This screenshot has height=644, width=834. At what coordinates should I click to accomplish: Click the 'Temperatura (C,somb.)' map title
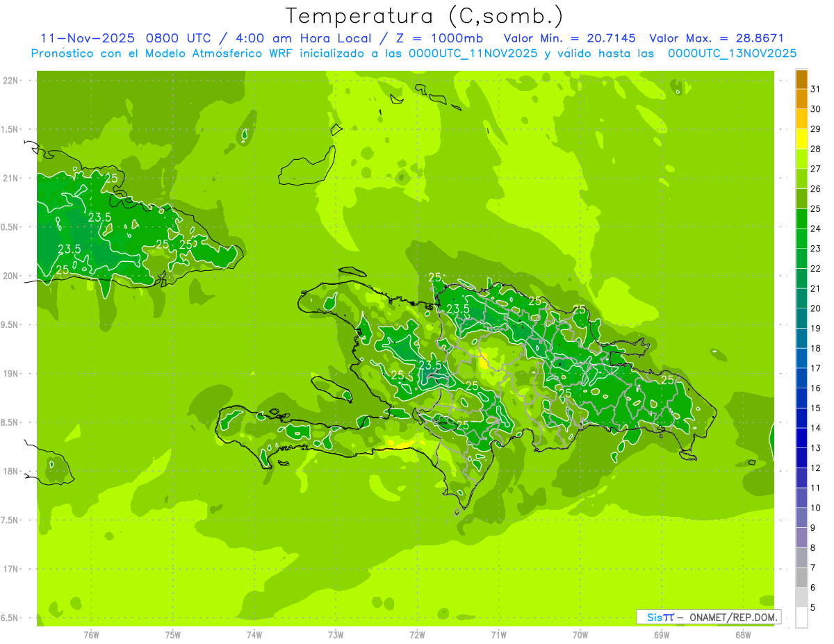(x=424, y=17)
